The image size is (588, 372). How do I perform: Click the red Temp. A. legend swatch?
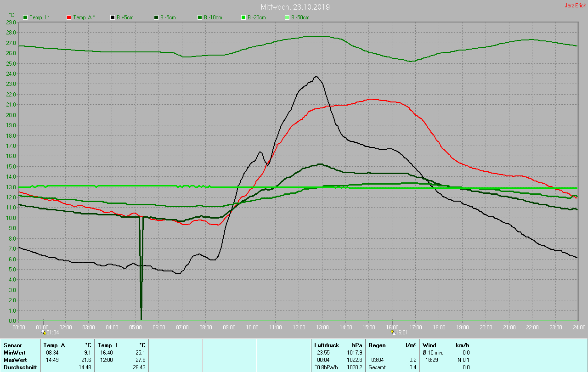pyautogui.click(x=69, y=17)
